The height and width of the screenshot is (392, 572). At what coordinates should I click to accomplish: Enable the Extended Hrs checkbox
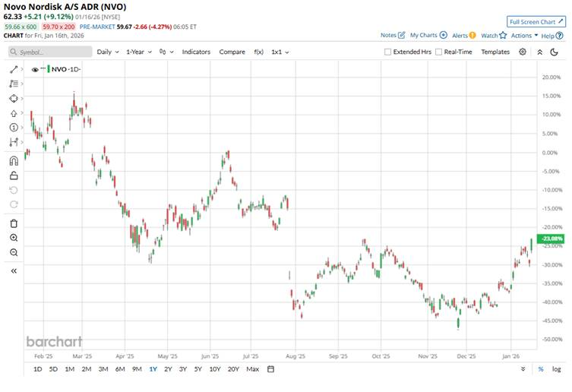point(388,52)
